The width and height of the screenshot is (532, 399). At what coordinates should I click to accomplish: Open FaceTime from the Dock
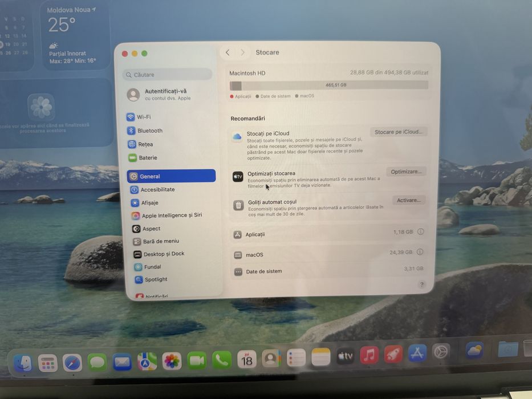click(197, 360)
